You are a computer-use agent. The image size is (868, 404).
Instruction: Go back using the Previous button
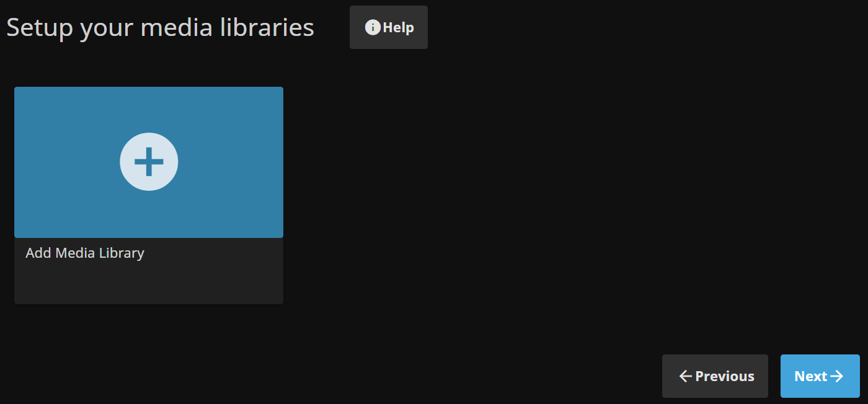(715, 376)
